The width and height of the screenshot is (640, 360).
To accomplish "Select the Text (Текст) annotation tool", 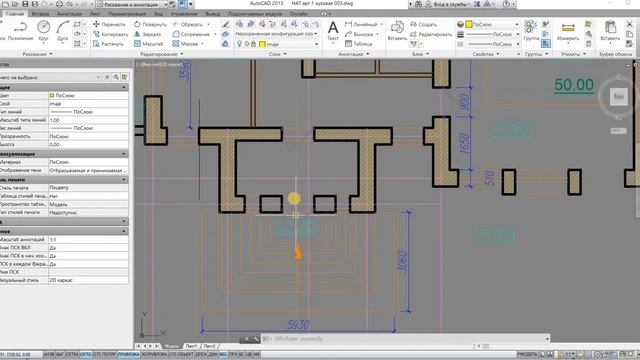I will tap(333, 31).
